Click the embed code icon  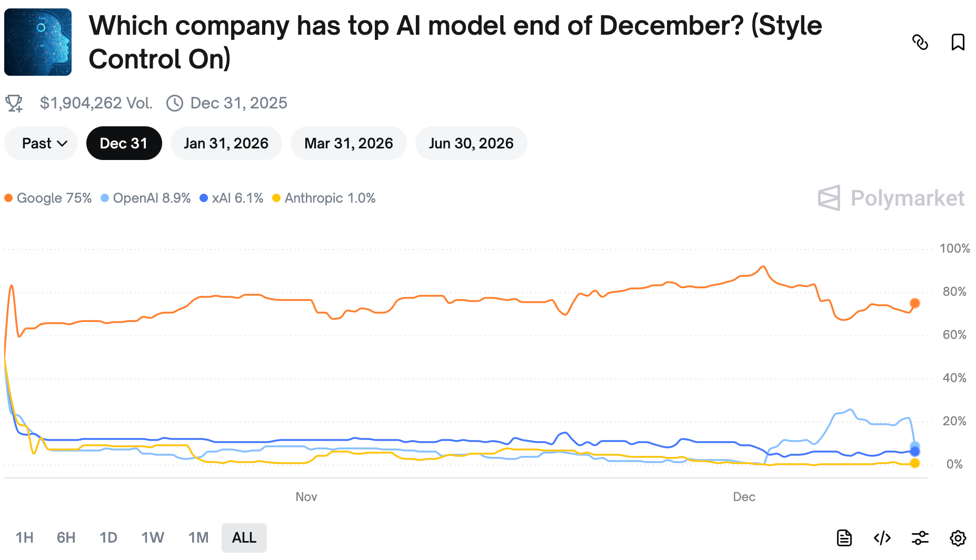point(882,538)
